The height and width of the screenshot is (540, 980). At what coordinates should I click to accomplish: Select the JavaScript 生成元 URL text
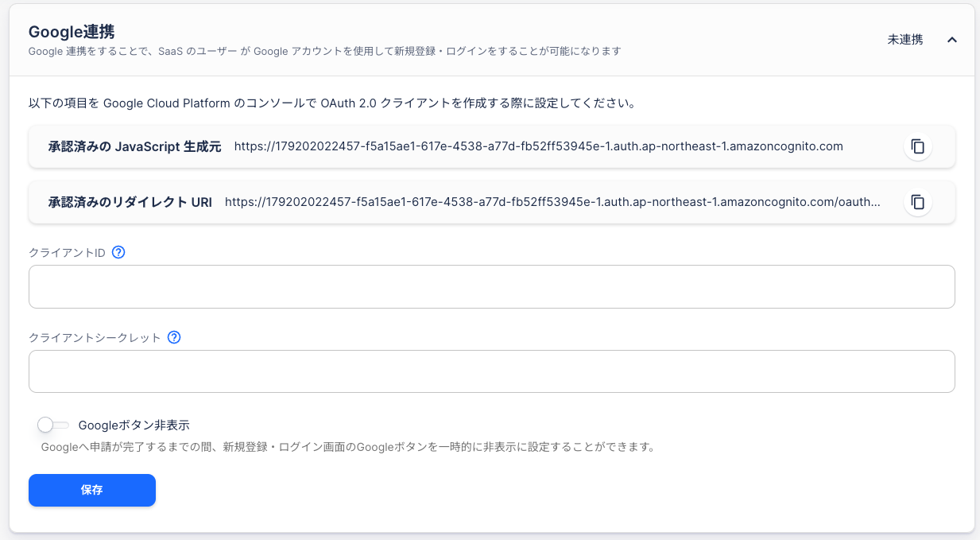point(538,146)
